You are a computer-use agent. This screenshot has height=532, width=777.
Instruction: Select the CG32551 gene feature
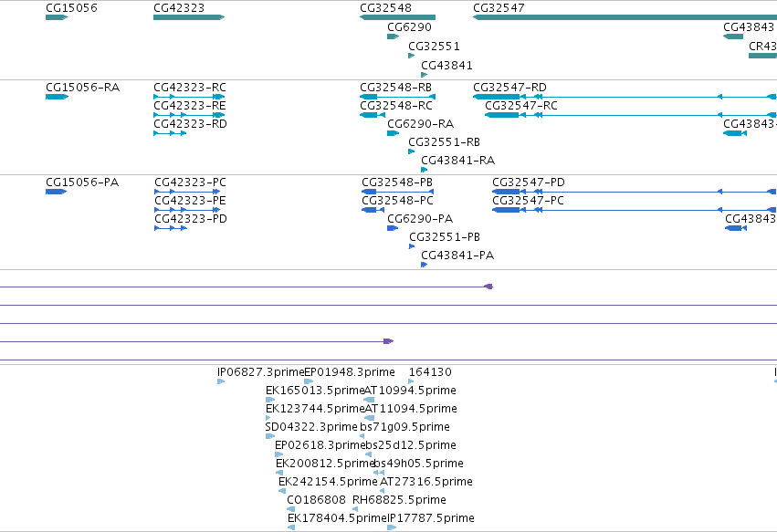[411, 56]
